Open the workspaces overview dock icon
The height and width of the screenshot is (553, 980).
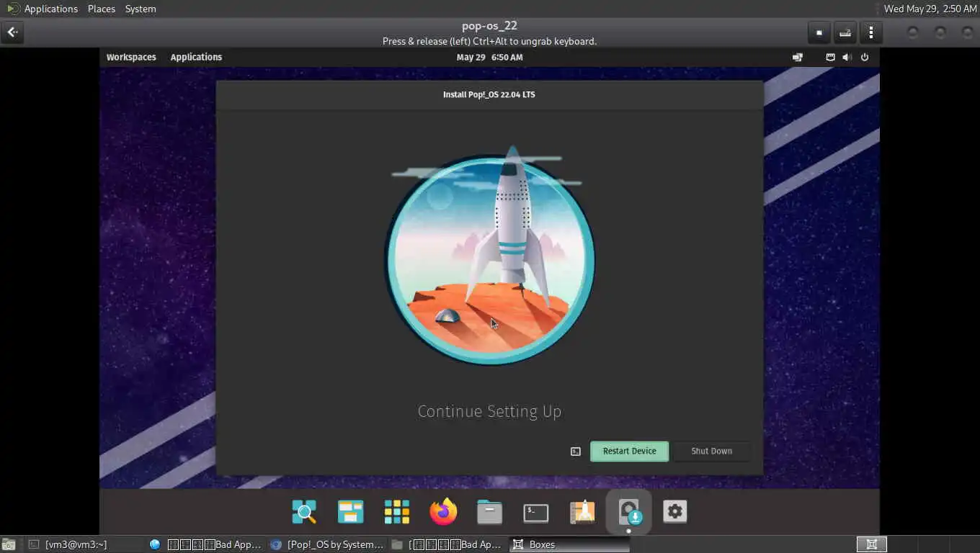[x=351, y=512]
